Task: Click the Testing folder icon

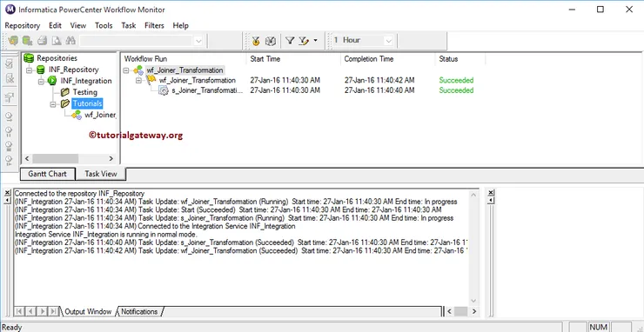Action: tap(65, 92)
